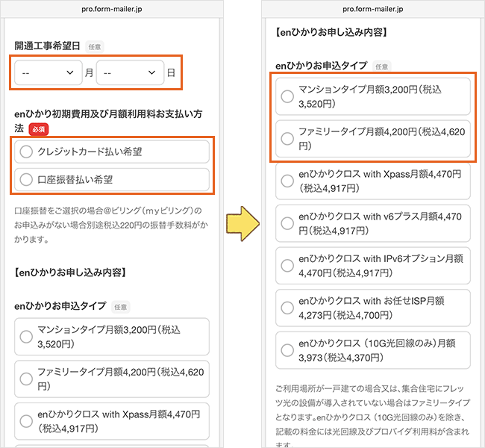This screenshot has height=448, width=485.
Task: Click the 必須 badge beside payment method
Action: [x=39, y=129]
